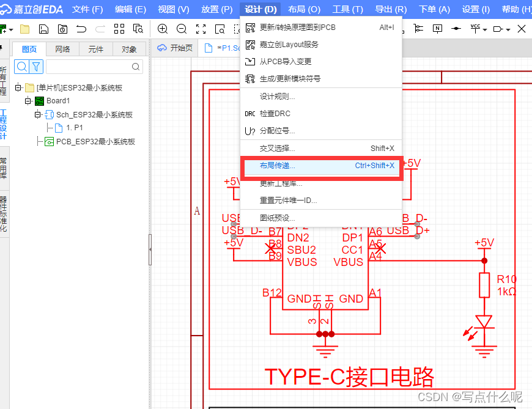
Task: Choose 分配位号... menu entry
Action: (x=321, y=131)
